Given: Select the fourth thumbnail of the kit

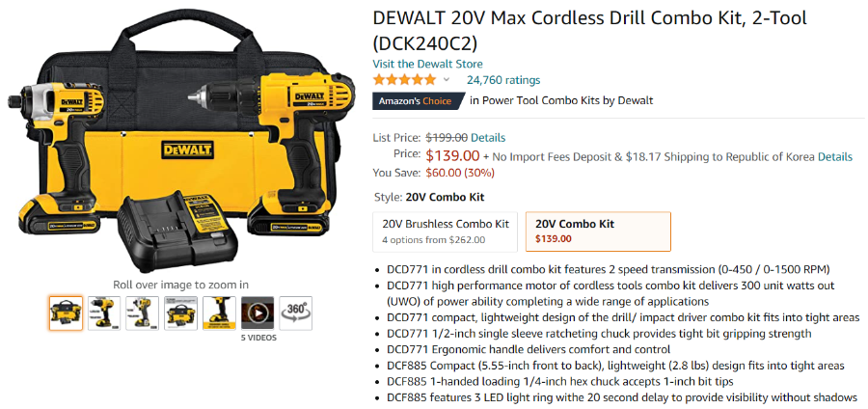Looking at the screenshot, I should coord(180,314).
